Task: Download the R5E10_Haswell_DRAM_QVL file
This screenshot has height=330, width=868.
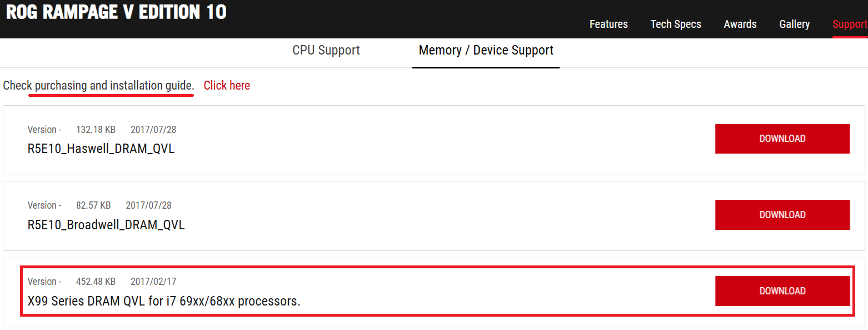Action: [x=782, y=139]
